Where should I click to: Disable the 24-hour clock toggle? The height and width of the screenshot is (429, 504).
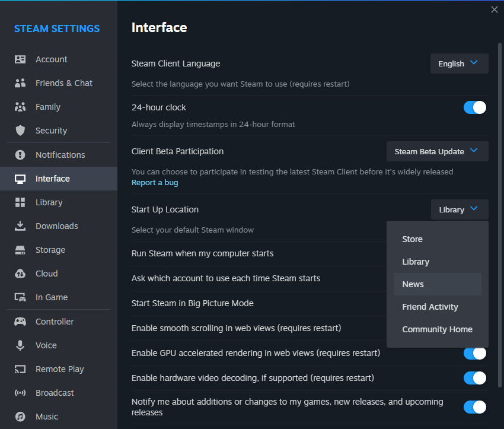tap(474, 107)
